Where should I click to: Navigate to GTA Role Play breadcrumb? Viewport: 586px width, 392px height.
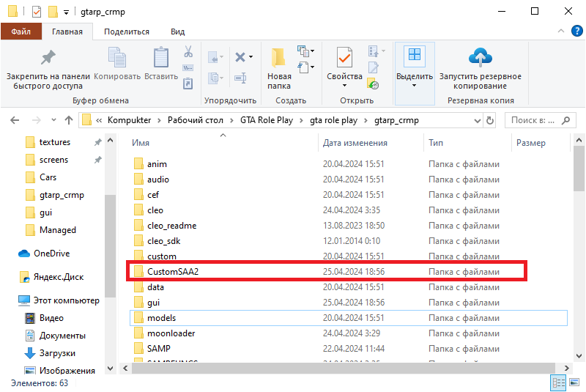[x=267, y=120]
